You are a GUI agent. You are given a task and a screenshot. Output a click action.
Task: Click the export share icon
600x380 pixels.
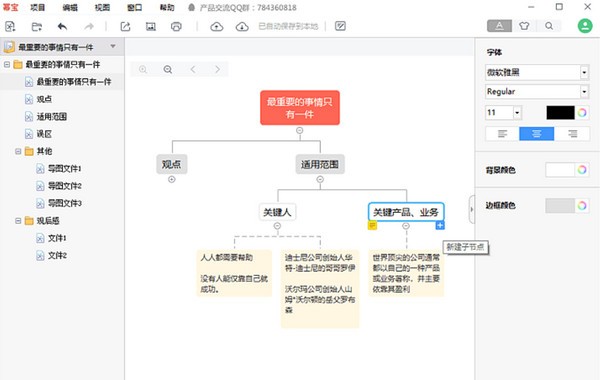point(126,26)
